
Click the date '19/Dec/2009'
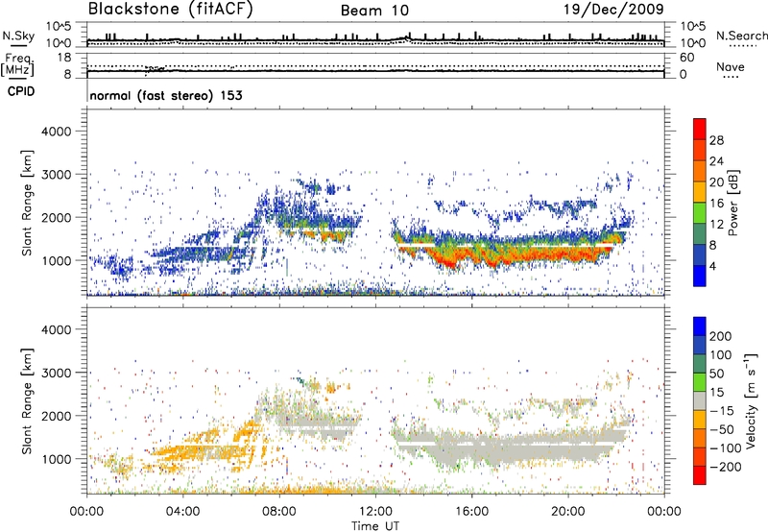[613, 9]
